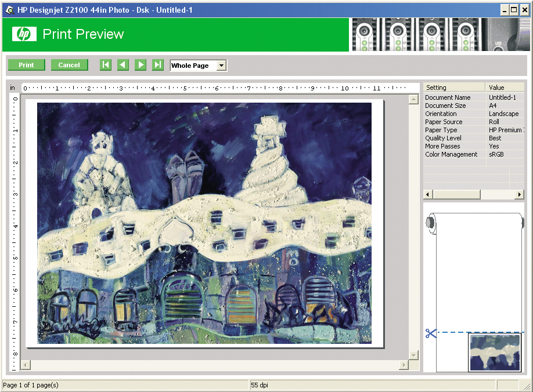Click the Roll value cell
Screen dimensions: 533x392
coord(494,122)
